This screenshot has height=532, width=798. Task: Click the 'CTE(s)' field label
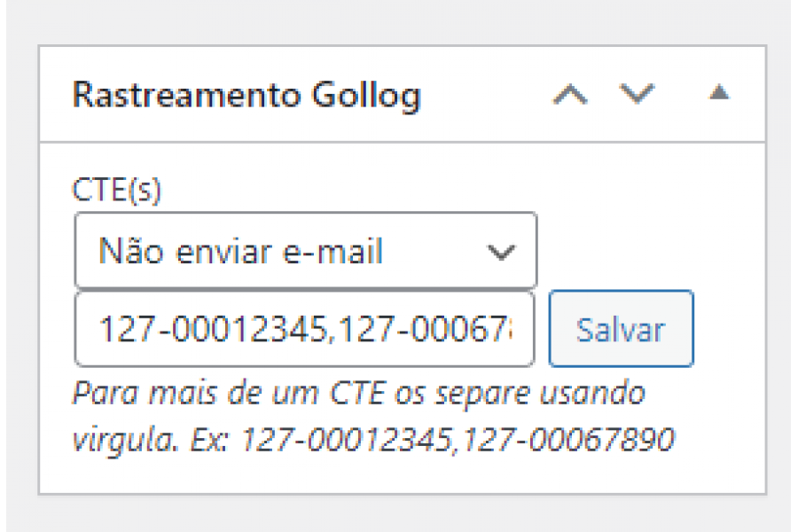116,191
